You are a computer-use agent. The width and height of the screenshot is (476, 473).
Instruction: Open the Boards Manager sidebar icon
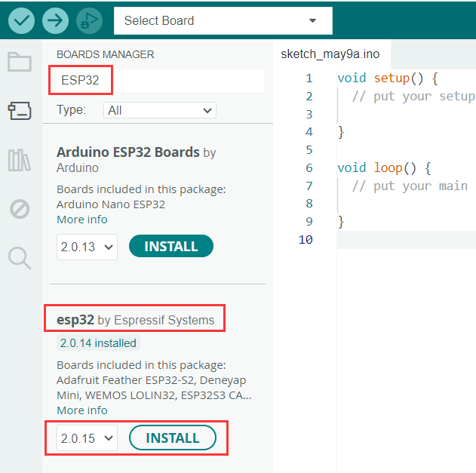[x=20, y=112]
